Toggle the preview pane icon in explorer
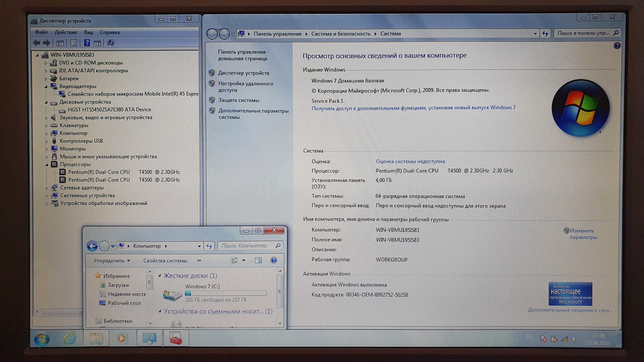 (258, 260)
